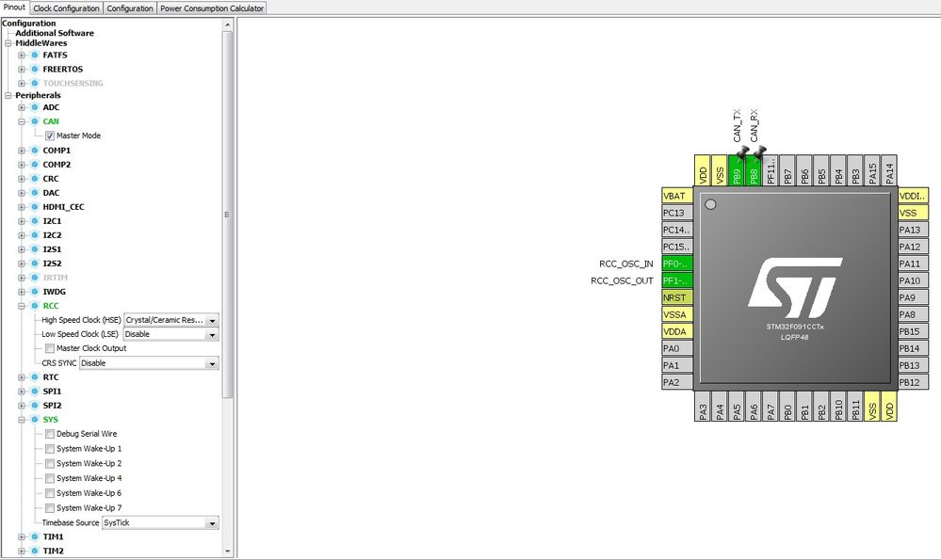Expand the I2C1 peripheral node
The height and width of the screenshot is (560, 941).
pyautogui.click(x=22, y=221)
